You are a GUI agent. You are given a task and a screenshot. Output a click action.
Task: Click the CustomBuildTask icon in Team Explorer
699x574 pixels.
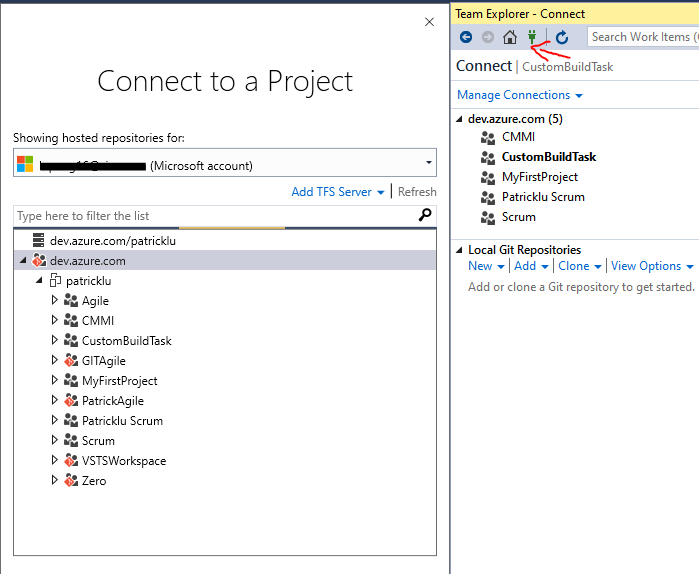488,158
